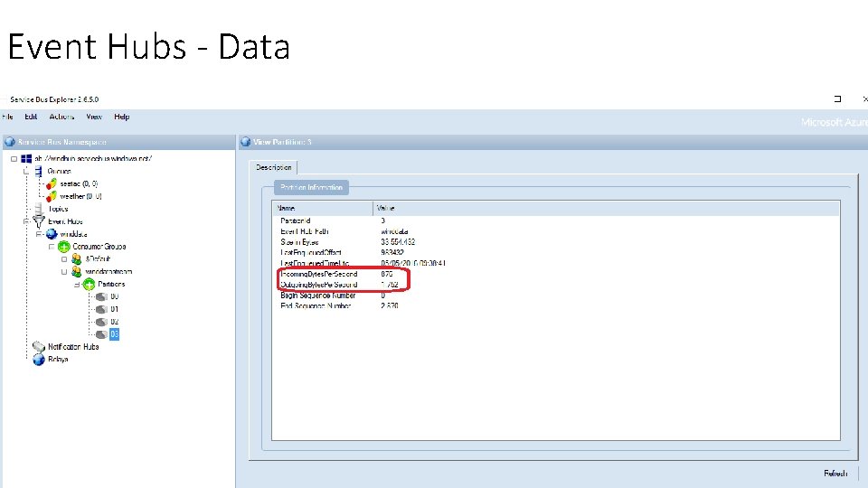The image size is (868, 488).
Task: Click the Event Hub Path row name
Action: [305, 231]
